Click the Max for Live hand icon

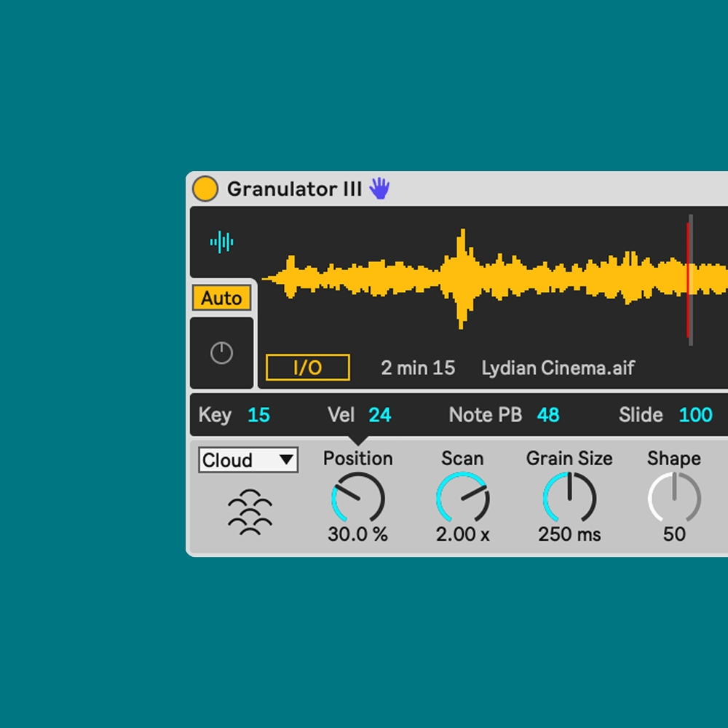pyautogui.click(x=380, y=189)
